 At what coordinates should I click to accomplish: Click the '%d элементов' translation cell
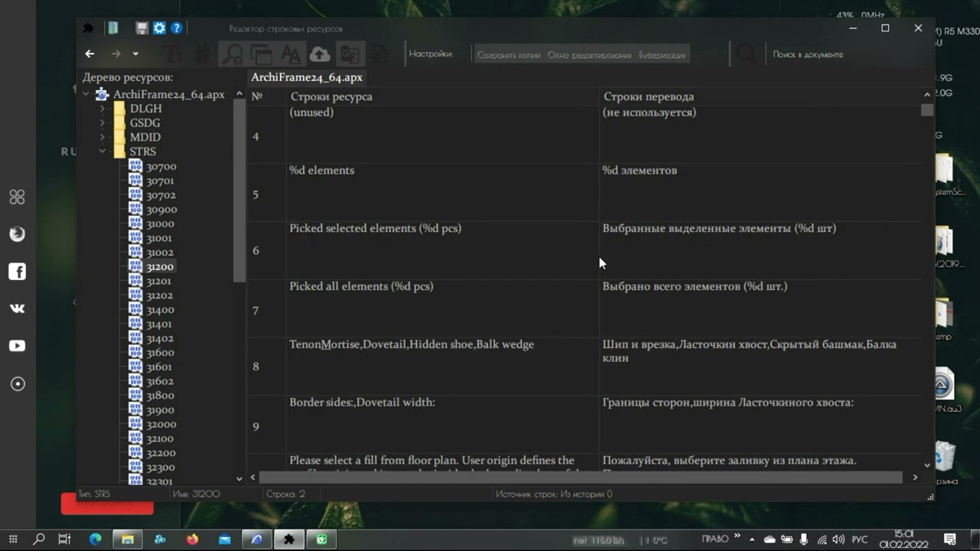point(760,193)
